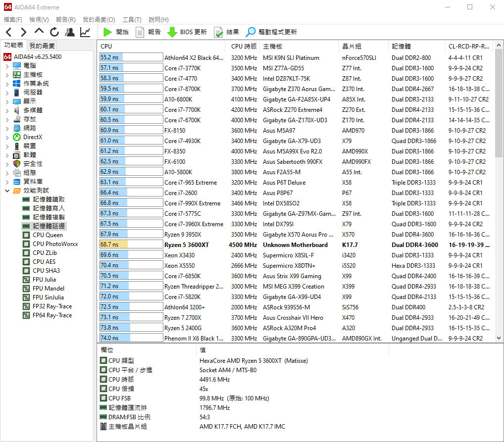Select the 記憶體寫入 benchmark
504x442 pixels.
click(49, 208)
